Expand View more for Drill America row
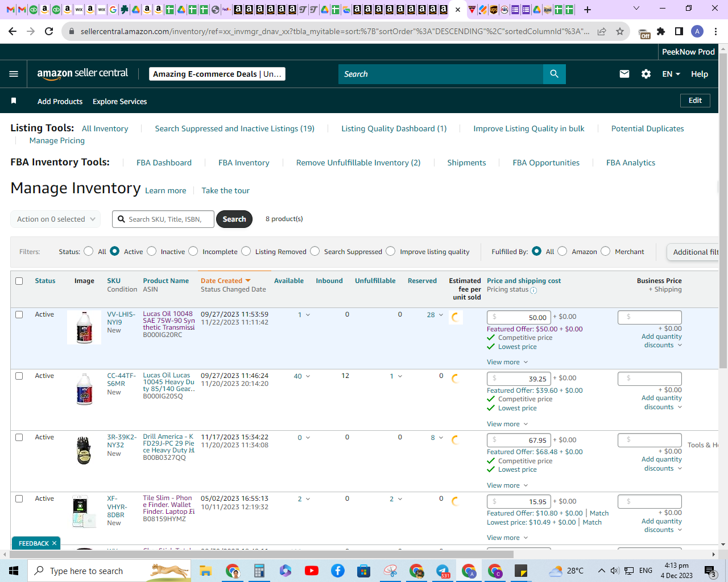 507,485
